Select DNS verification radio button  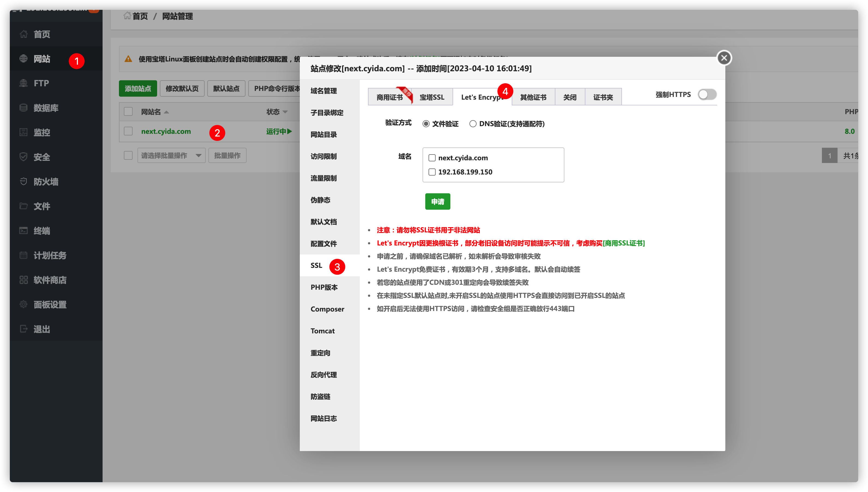pos(473,124)
